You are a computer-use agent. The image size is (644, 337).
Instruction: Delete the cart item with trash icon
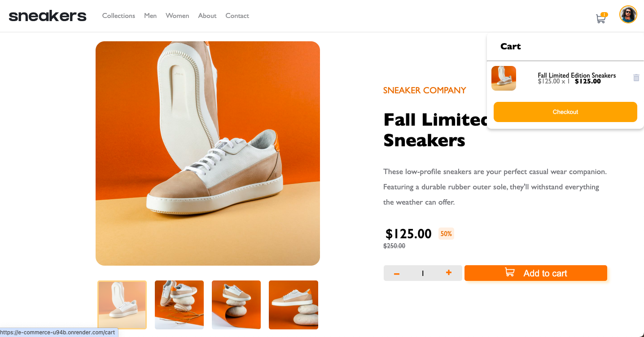click(x=636, y=78)
